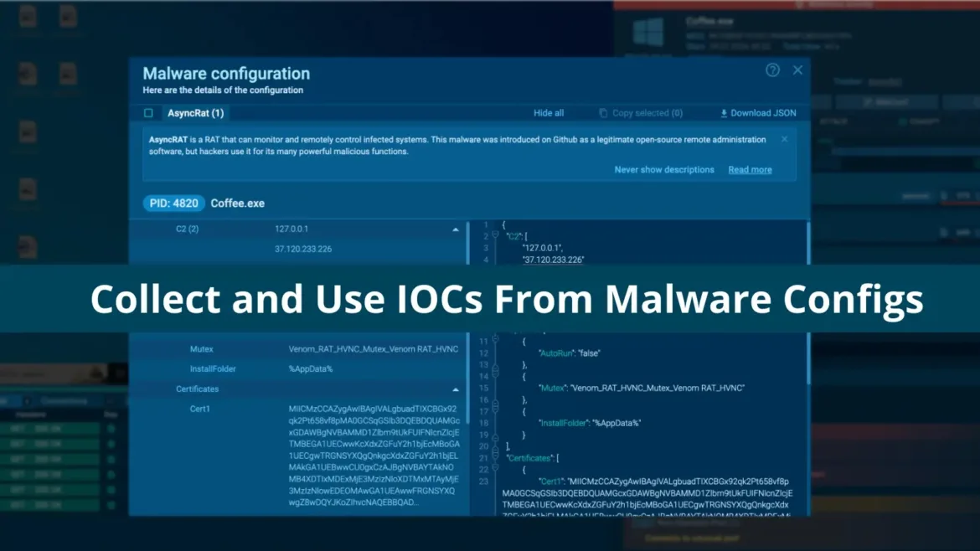Fold the C2 array in the JSON viewer

(493, 236)
